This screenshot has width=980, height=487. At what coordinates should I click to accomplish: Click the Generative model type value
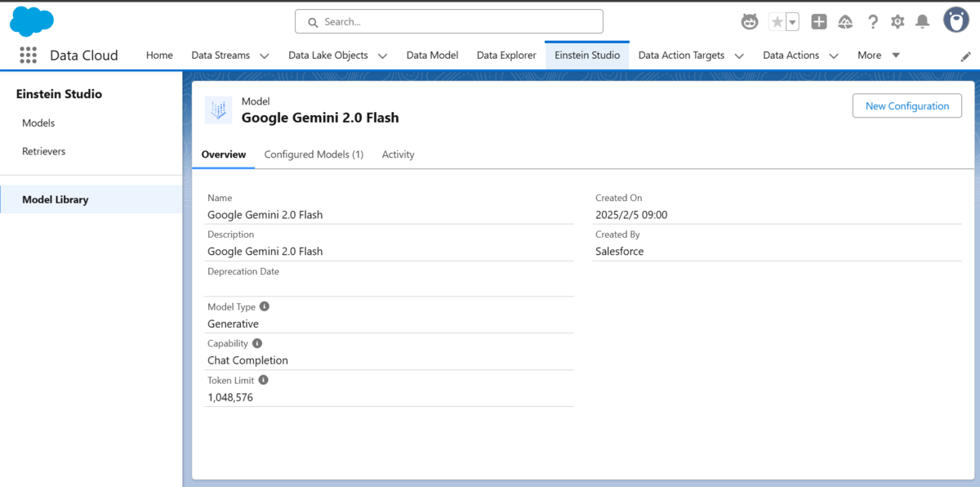click(x=233, y=324)
